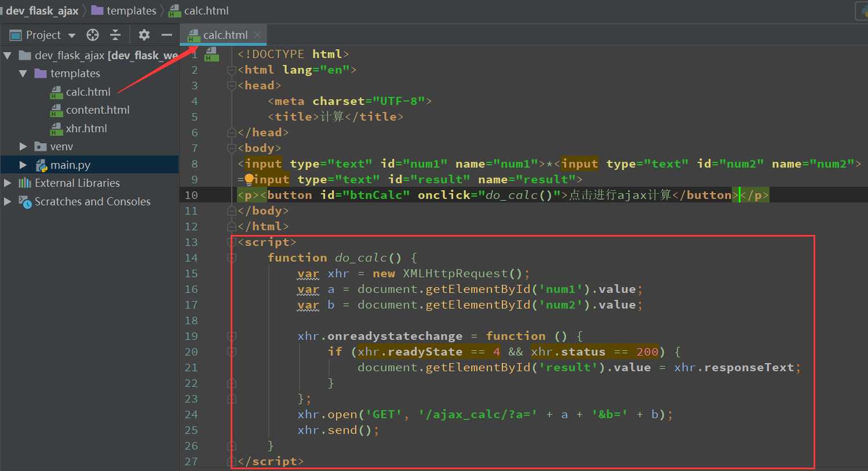Click the calc.html file icon in project tree

(56, 92)
